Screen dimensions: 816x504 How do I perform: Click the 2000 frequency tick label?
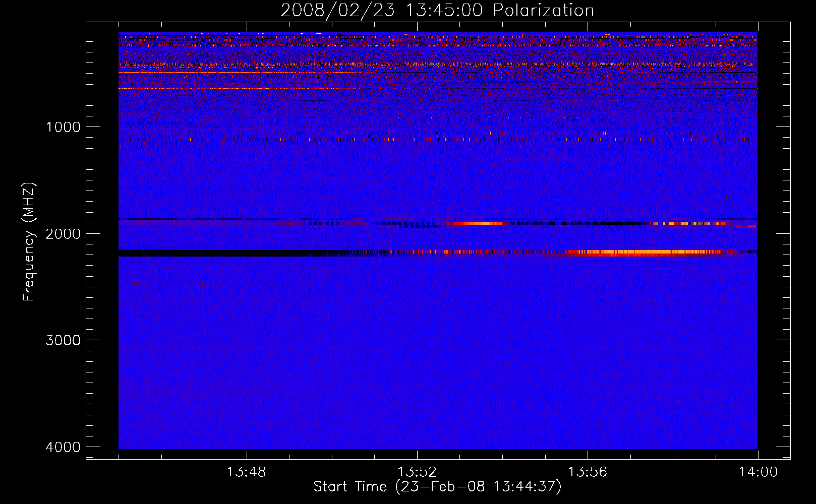coord(63,233)
